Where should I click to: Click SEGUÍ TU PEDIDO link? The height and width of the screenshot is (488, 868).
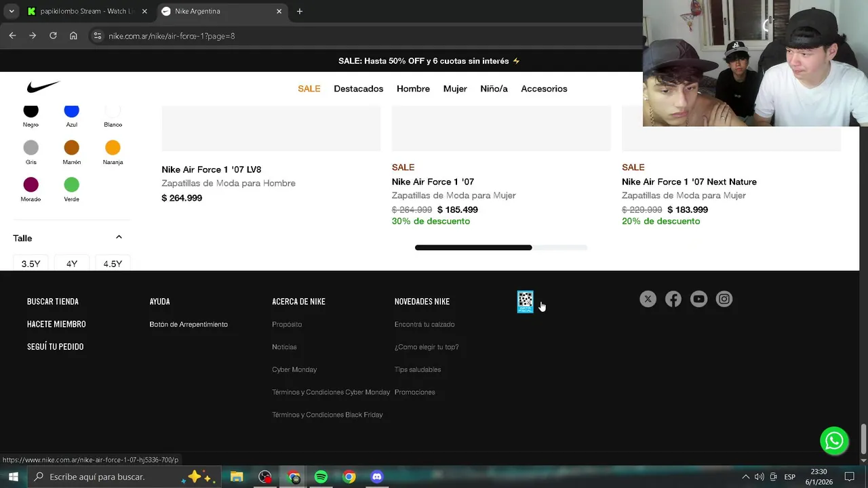56,346
